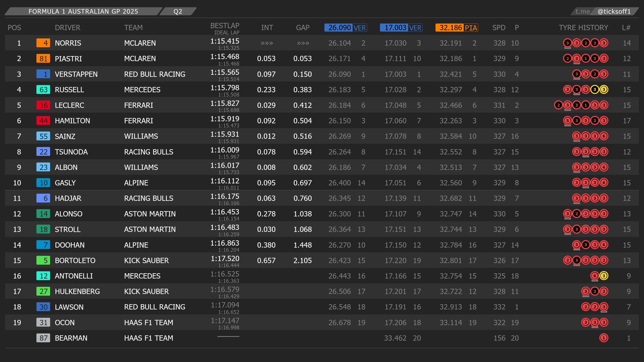Image resolution: width=644 pixels, height=362 pixels.
Task: Select Bearman's grey number 87 badge
Action: [x=43, y=338]
